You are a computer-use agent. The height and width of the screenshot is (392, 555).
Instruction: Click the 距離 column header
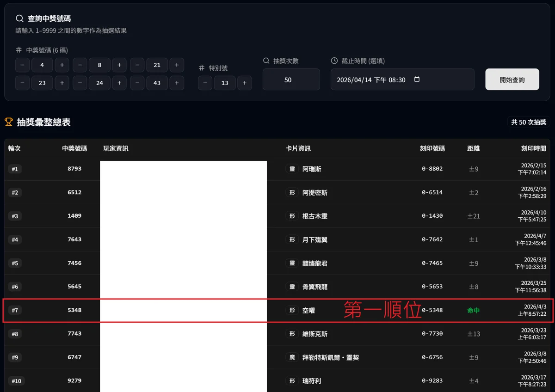tap(474, 148)
